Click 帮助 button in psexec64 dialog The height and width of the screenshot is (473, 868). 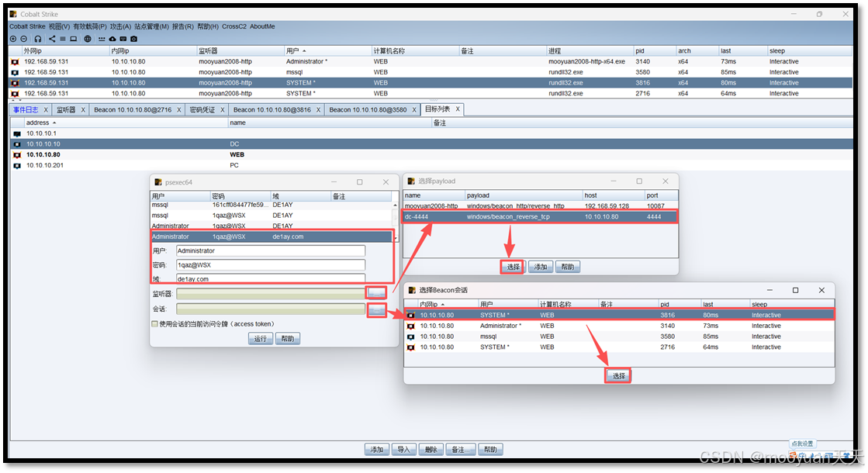click(288, 339)
